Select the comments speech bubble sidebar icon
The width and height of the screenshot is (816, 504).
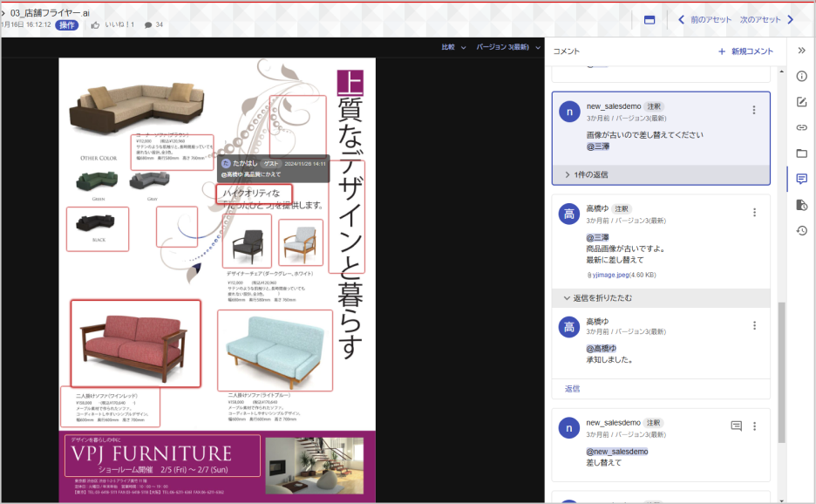(x=801, y=180)
